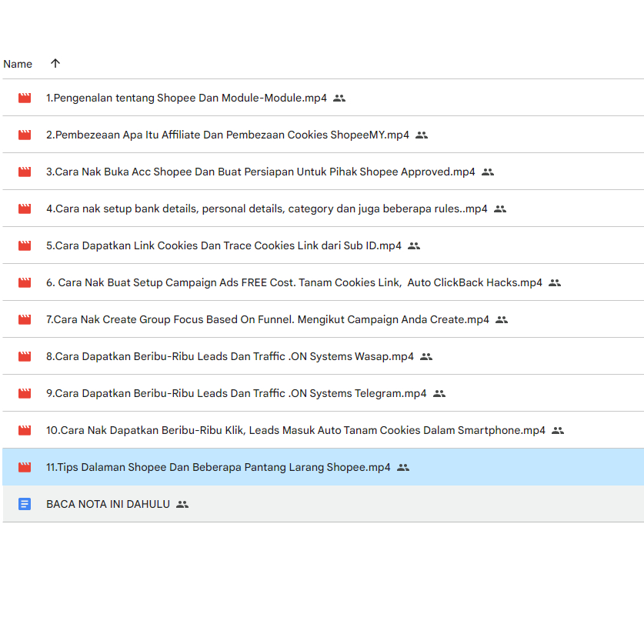Click the shared icon after file 2

coord(422,135)
